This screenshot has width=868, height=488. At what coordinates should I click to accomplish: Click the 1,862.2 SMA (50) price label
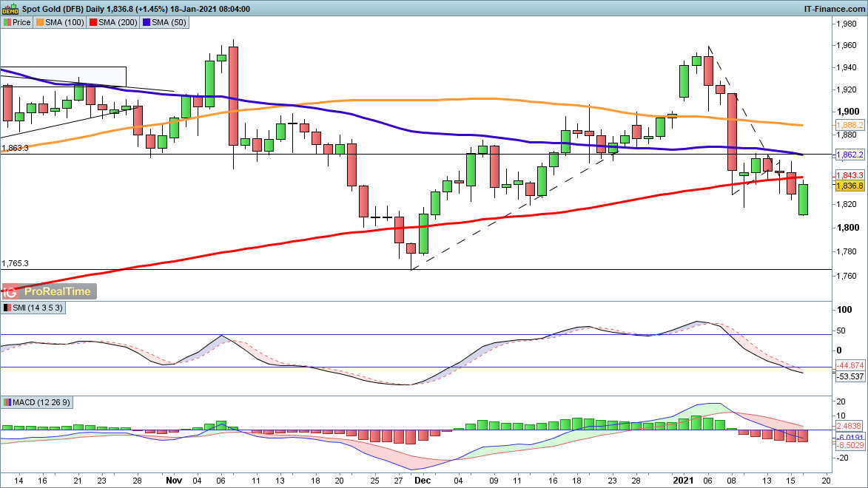(x=849, y=155)
